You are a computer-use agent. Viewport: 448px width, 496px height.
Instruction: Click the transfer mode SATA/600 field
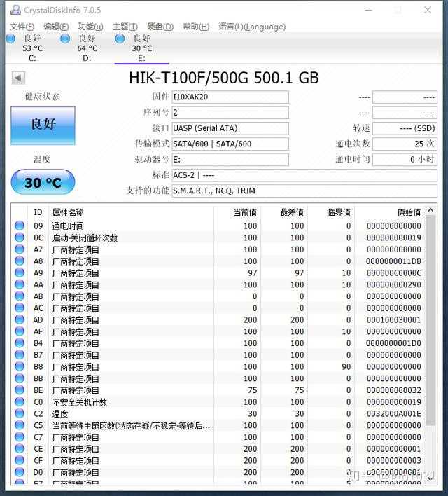point(230,144)
